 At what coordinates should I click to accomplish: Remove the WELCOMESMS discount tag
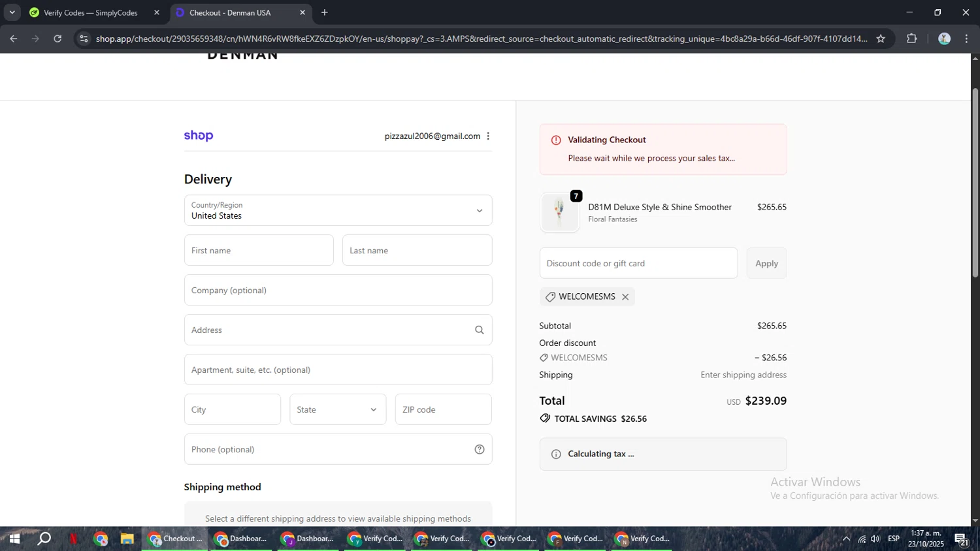(x=625, y=297)
